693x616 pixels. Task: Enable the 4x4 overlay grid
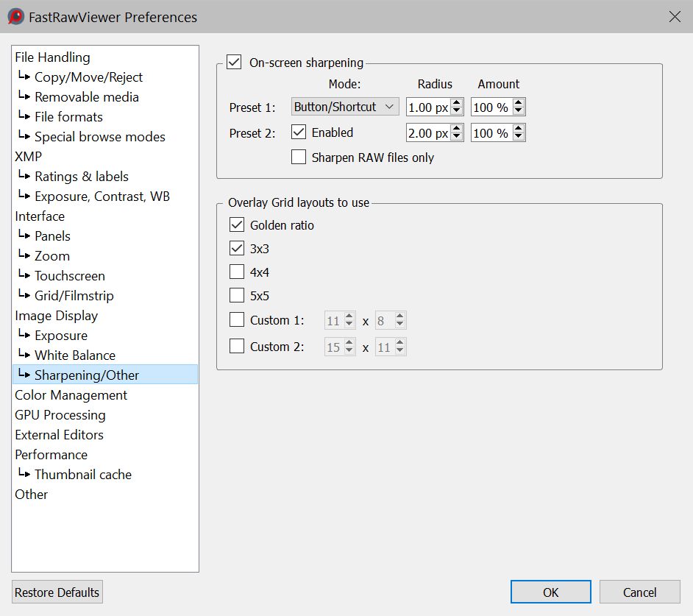pos(237,272)
